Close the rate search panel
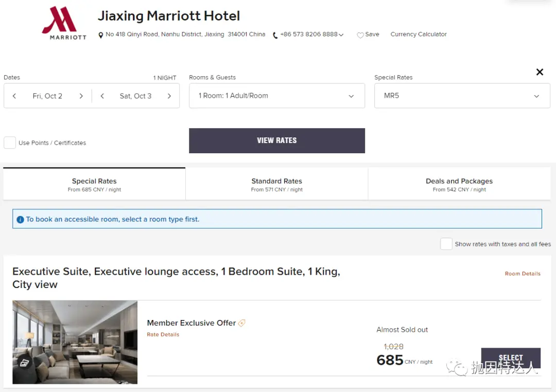The height and width of the screenshot is (392, 556). point(540,72)
